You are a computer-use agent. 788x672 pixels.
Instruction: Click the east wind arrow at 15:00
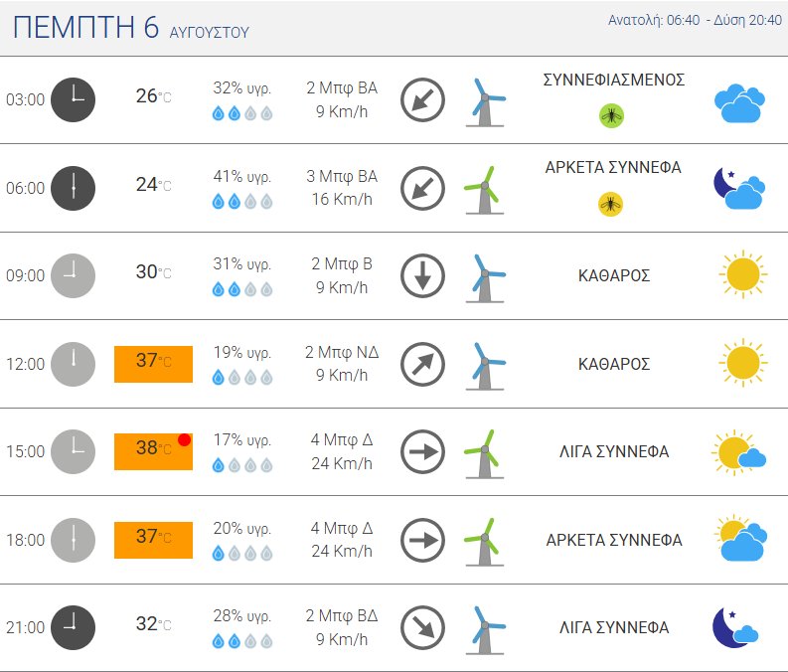(x=422, y=452)
